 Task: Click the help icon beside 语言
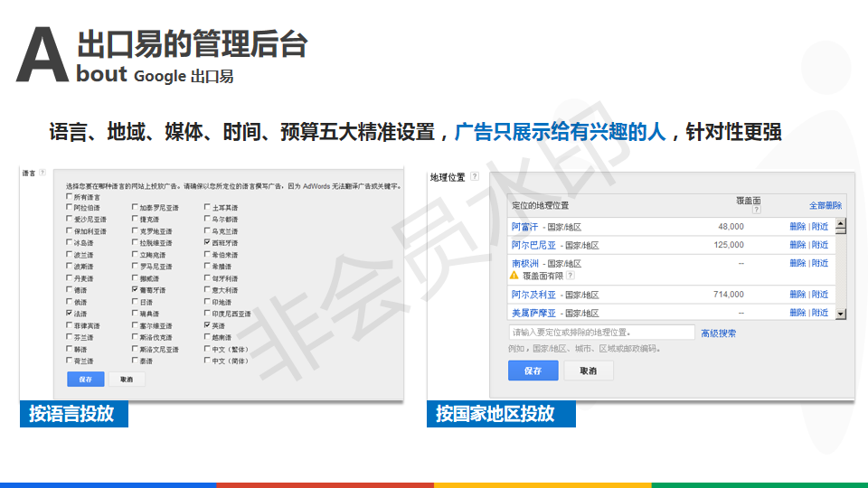click(43, 173)
